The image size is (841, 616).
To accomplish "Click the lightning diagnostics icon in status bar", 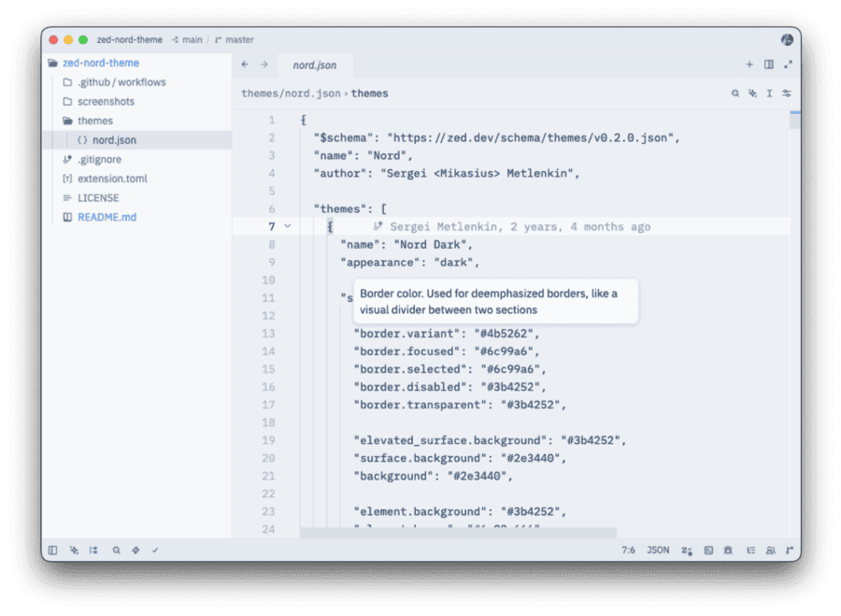I will 135,550.
